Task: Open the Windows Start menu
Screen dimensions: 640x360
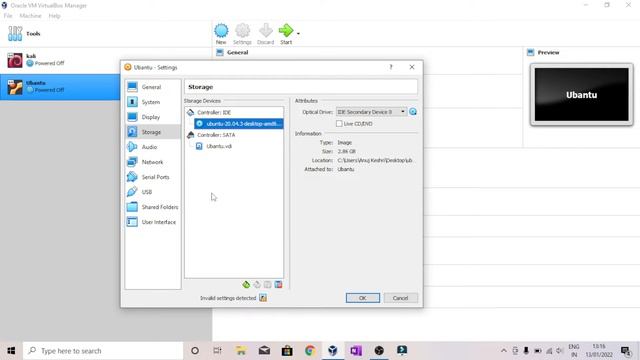Action: (11, 351)
